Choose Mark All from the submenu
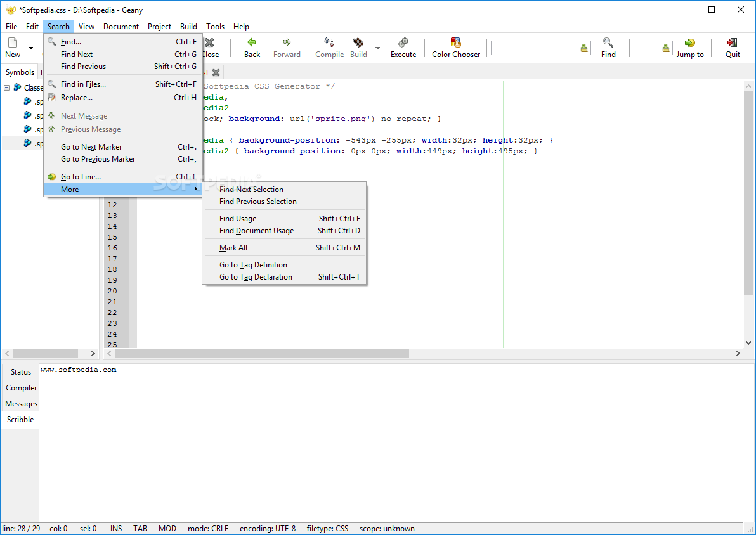 pos(233,248)
